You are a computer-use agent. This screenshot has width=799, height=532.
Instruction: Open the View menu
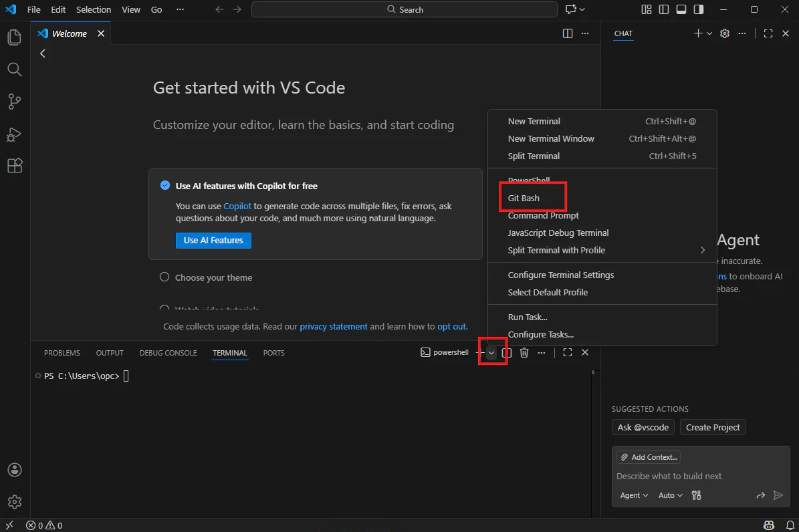(x=131, y=9)
